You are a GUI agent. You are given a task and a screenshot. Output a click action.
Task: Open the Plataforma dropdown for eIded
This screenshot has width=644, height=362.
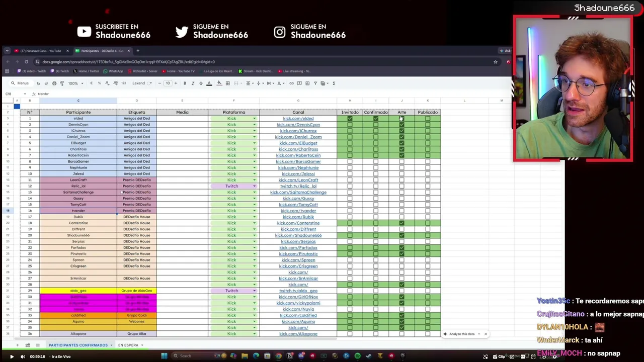254,119
